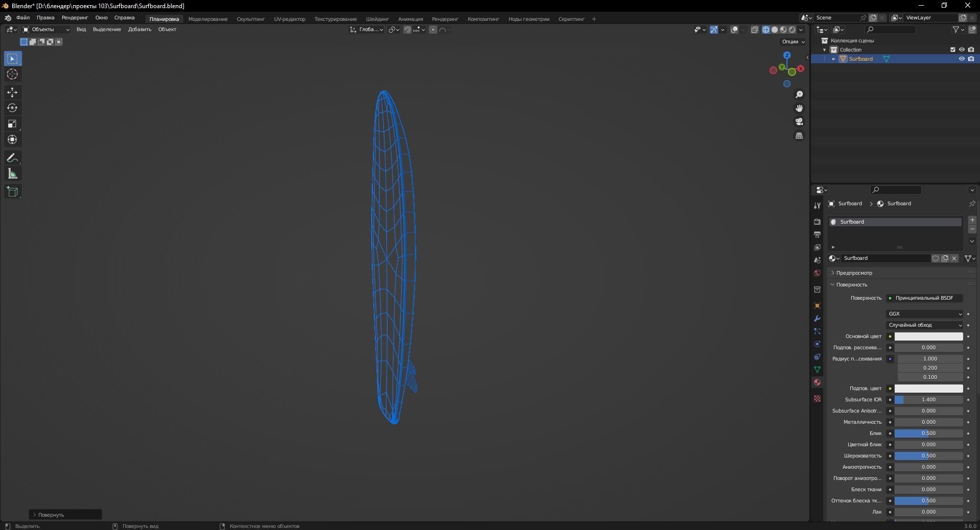Open the 'Опции' options dropdown
980x530 pixels.
[x=793, y=41]
